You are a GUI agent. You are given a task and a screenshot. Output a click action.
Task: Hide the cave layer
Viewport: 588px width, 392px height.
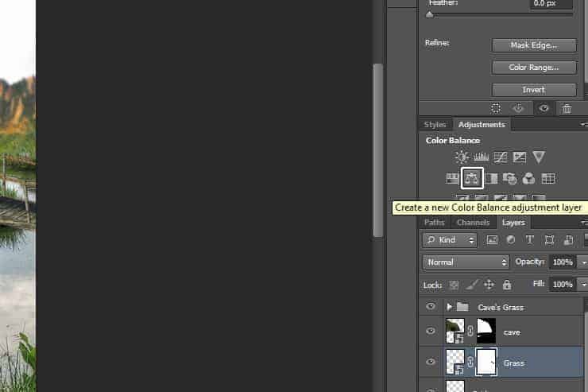[x=431, y=332]
